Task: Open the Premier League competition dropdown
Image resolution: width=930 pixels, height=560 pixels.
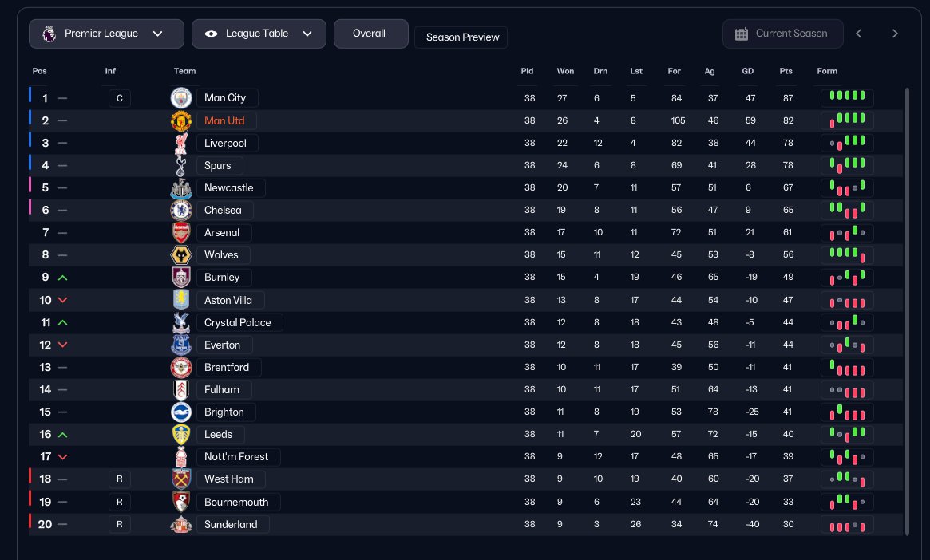Action: (106, 34)
